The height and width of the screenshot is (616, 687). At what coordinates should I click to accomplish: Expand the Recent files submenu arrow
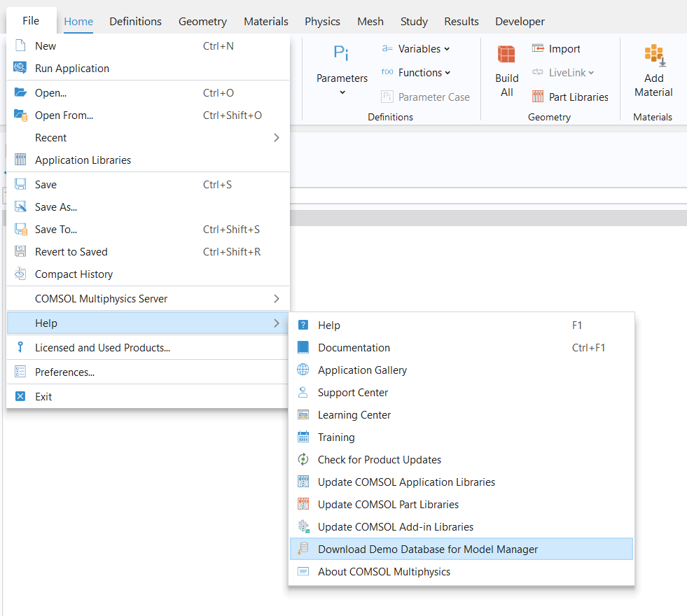(277, 137)
